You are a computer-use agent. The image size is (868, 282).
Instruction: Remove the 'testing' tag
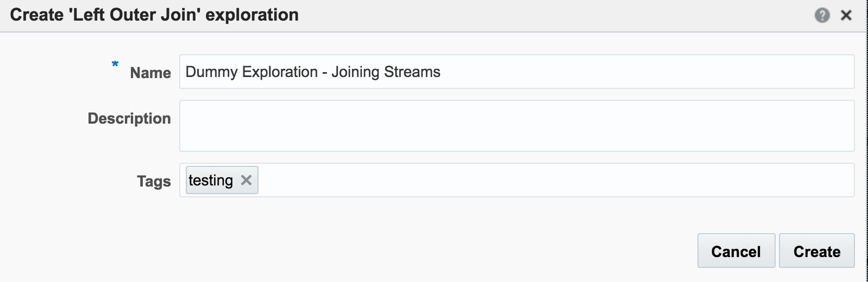246,180
